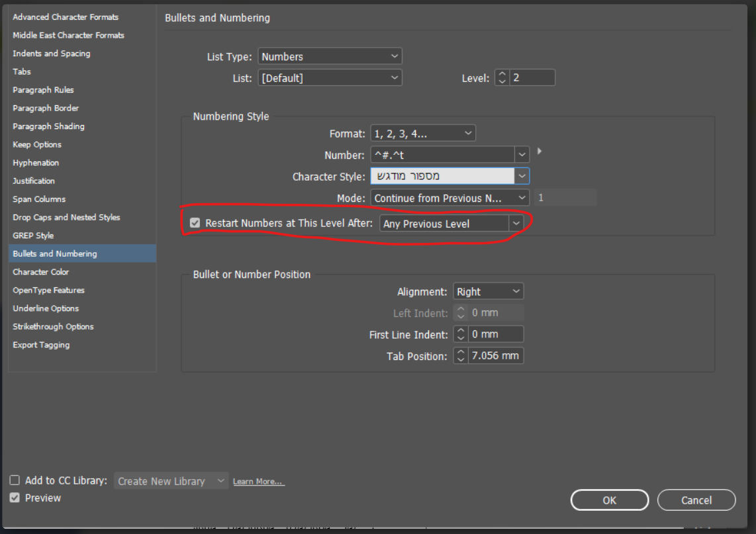This screenshot has width=756, height=534.
Task: Open the List Type dropdown
Action: point(330,56)
